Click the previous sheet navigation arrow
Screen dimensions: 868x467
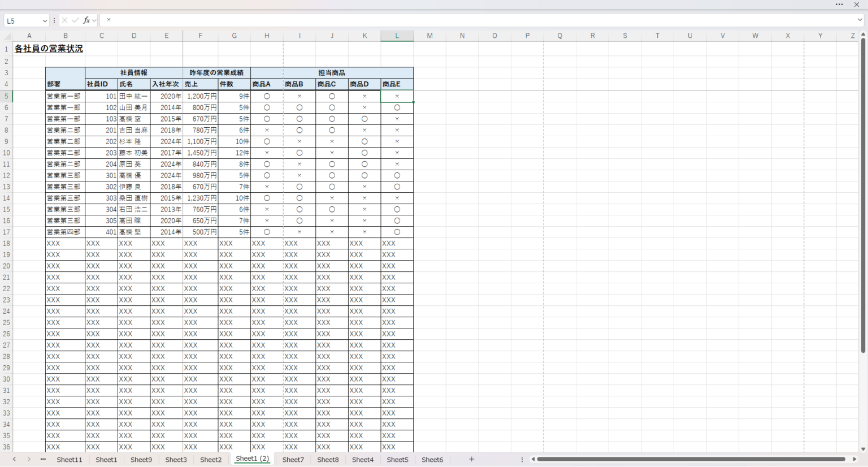point(14,460)
